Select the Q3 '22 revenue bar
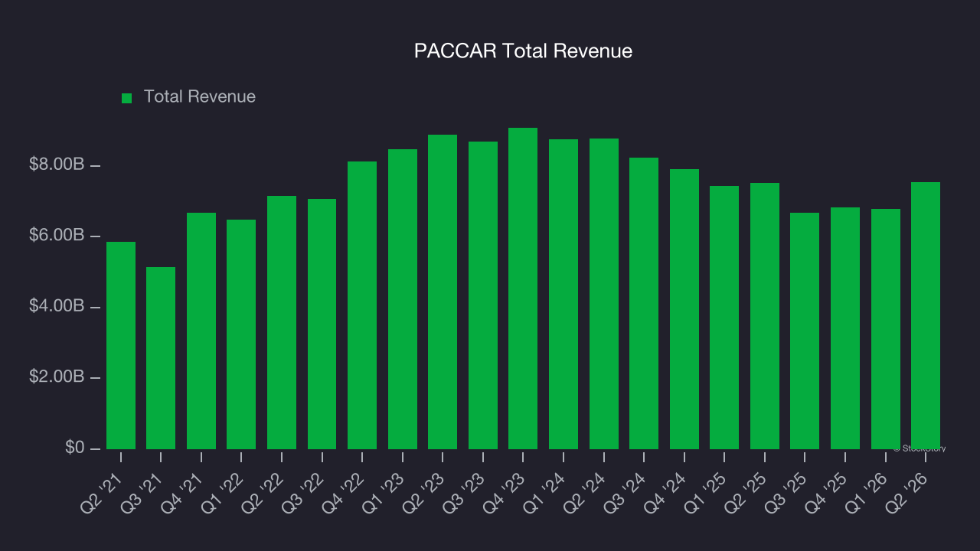Viewport: 980px width, 551px height. [x=322, y=324]
